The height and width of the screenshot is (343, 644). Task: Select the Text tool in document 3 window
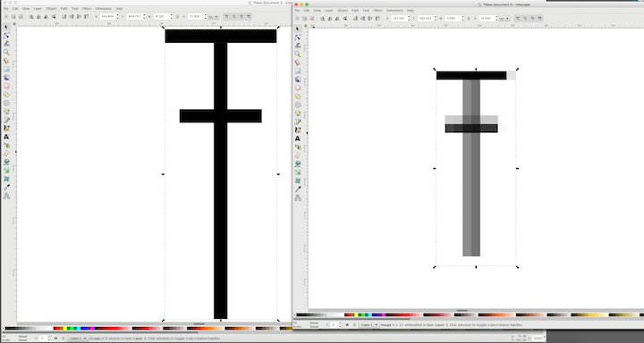(6, 137)
